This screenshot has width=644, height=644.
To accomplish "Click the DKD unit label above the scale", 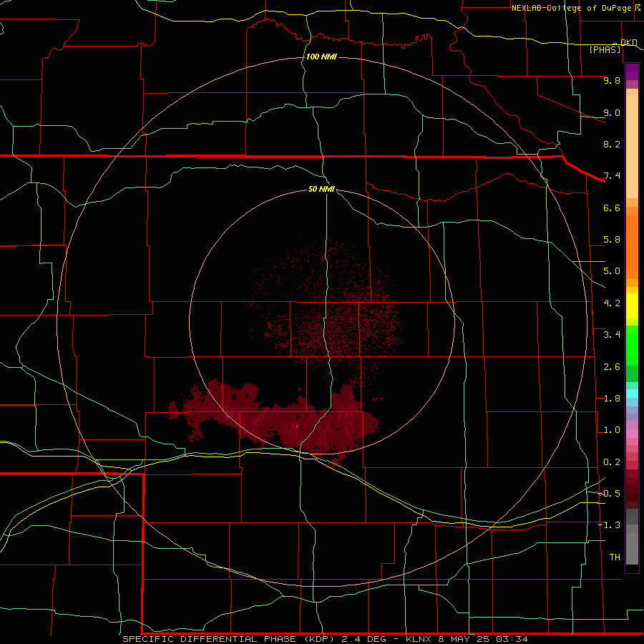I will click(628, 42).
